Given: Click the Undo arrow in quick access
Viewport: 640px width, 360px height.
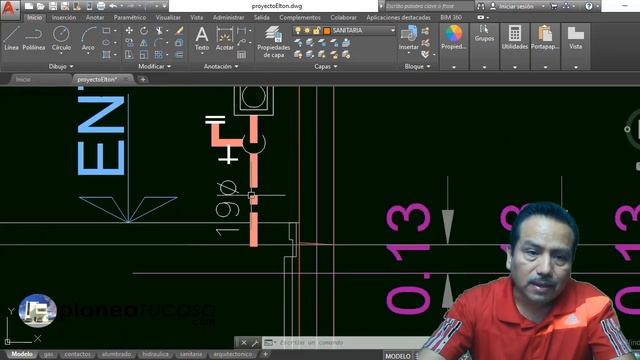Looking at the screenshot, I should click(113, 6).
